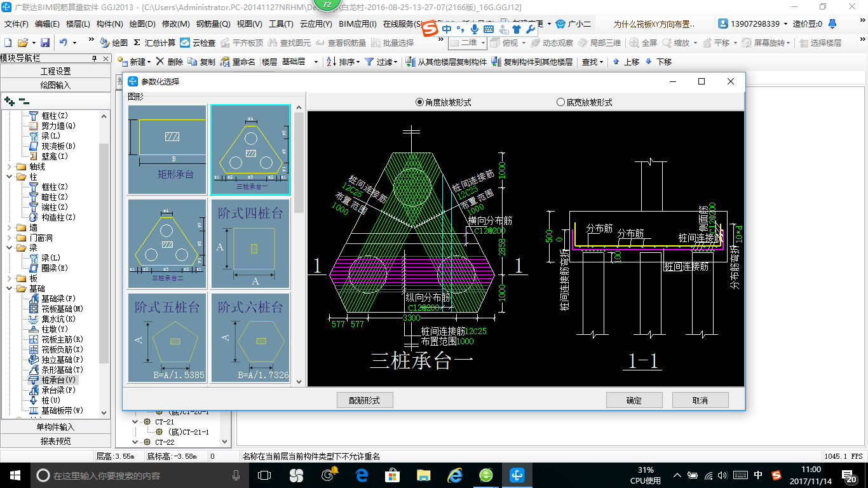868x488 pixels.
Task: Click the 广小二 assistant icon
Action: point(560,24)
